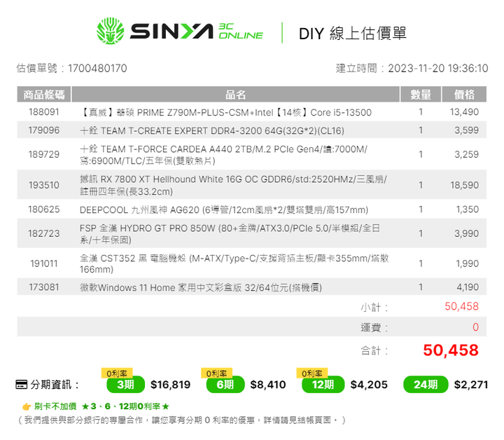The image size is (504, 440).
Task: Click product barcode 179096
Action: (44, 130)
